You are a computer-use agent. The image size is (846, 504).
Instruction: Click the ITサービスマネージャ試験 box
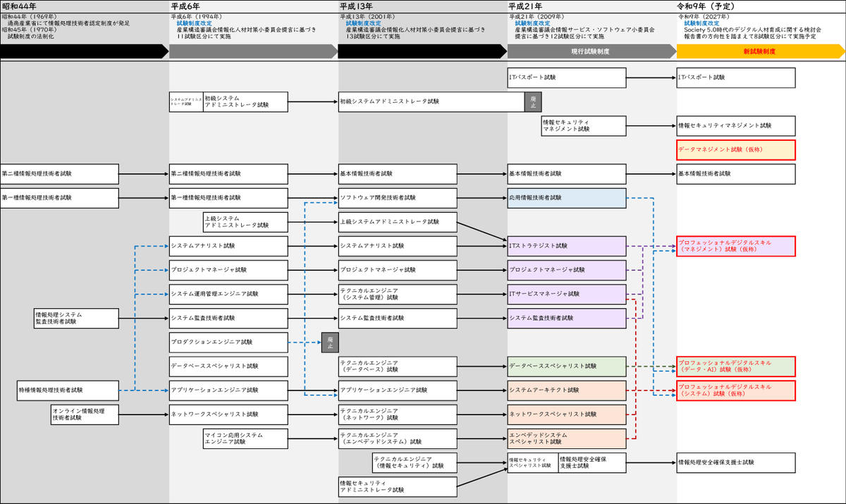click(567, 294)
